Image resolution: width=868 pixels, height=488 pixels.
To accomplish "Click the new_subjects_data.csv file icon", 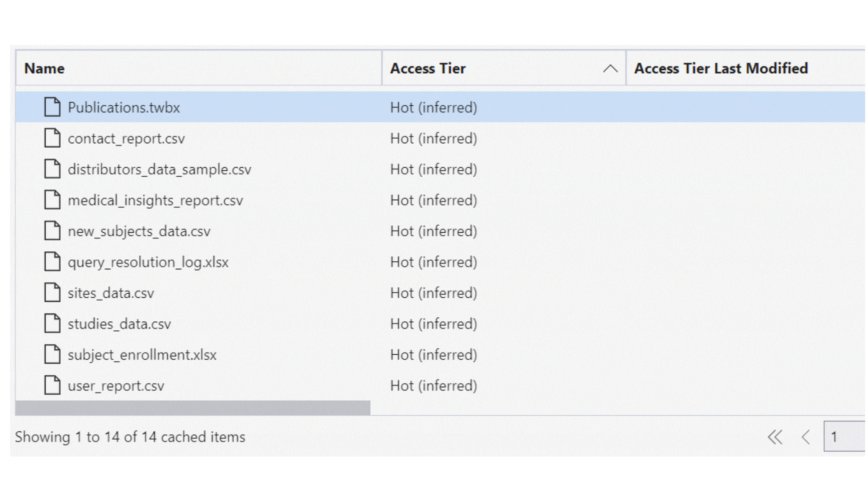I will (x=52, y=231).
